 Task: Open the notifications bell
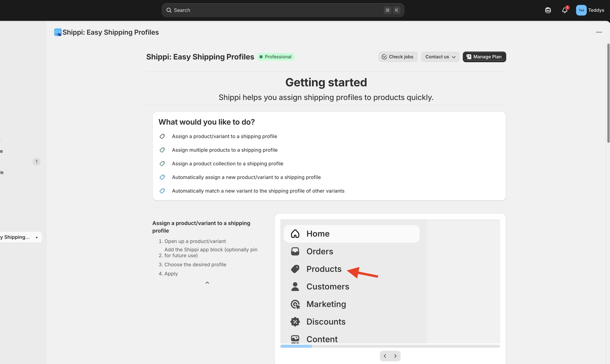click(x=564, y=10)
